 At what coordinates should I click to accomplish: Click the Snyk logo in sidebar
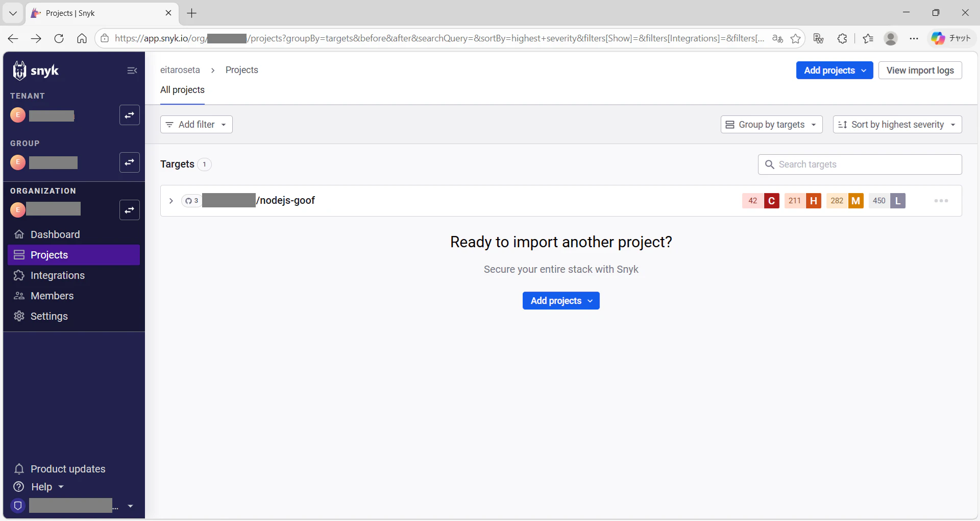coord(36,70)
